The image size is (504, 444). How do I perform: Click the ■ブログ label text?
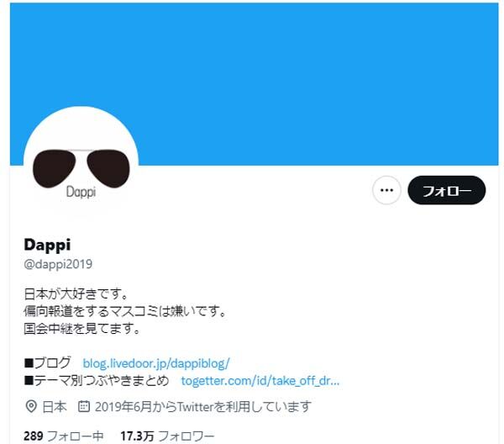tap(48, 363)
